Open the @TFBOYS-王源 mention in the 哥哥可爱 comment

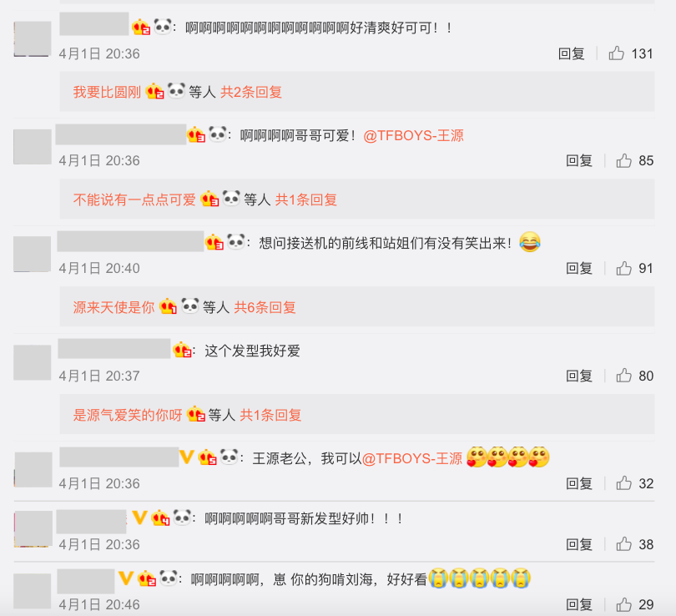413,136
